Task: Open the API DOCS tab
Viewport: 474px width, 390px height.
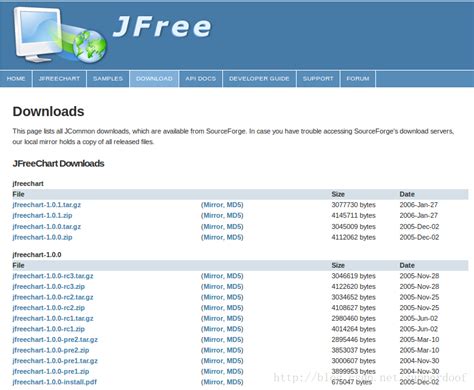Action: click(201, 79)
